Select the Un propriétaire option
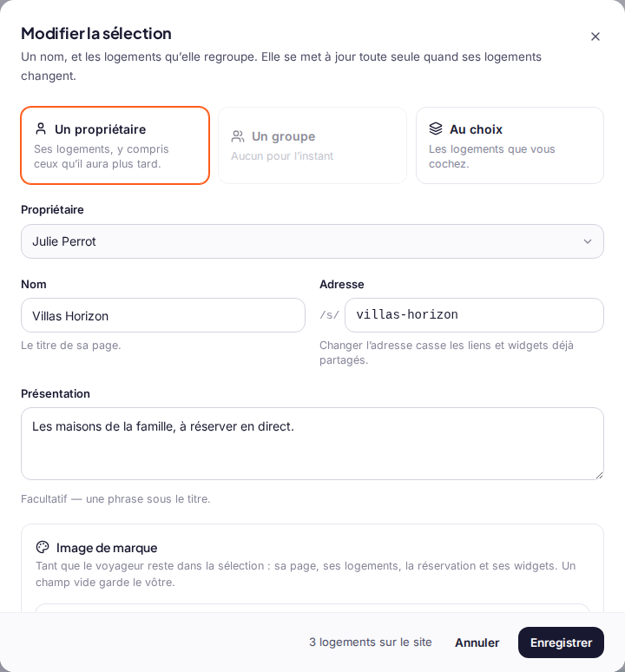The width and height of the screenshot is (625, 672). (x=115, y=145)
